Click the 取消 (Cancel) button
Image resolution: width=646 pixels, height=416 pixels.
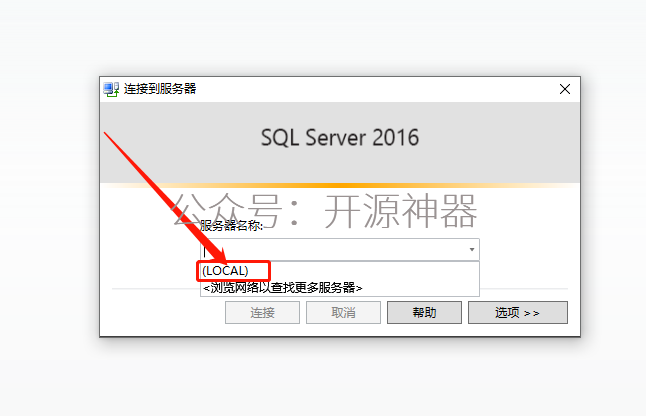343,313
